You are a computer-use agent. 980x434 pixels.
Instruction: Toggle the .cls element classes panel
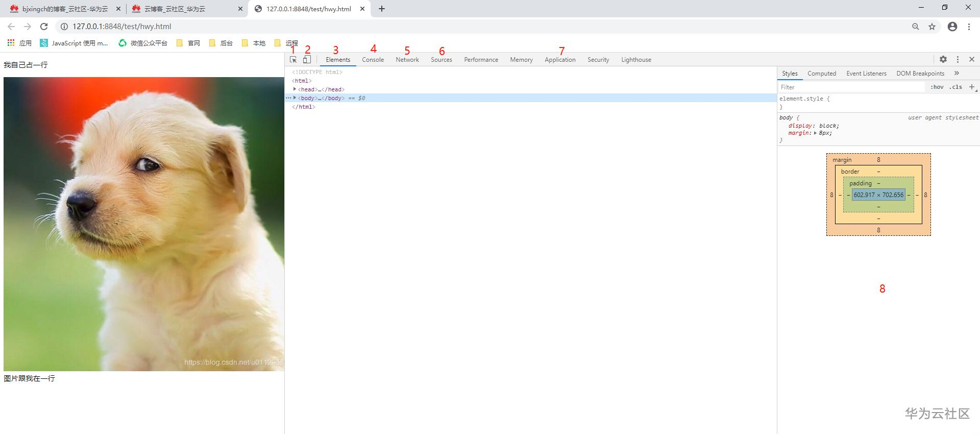coord(955,87)
